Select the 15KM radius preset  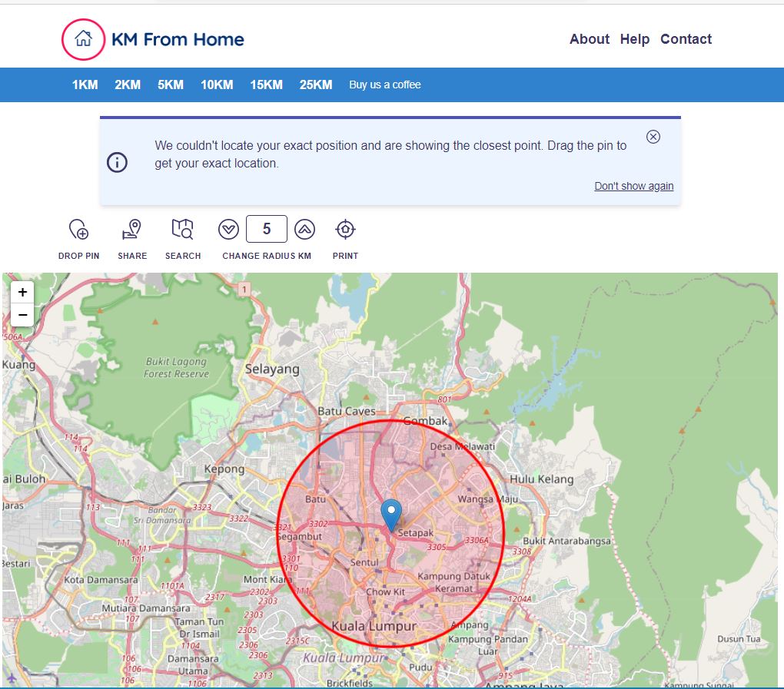[x=266, y=85]
